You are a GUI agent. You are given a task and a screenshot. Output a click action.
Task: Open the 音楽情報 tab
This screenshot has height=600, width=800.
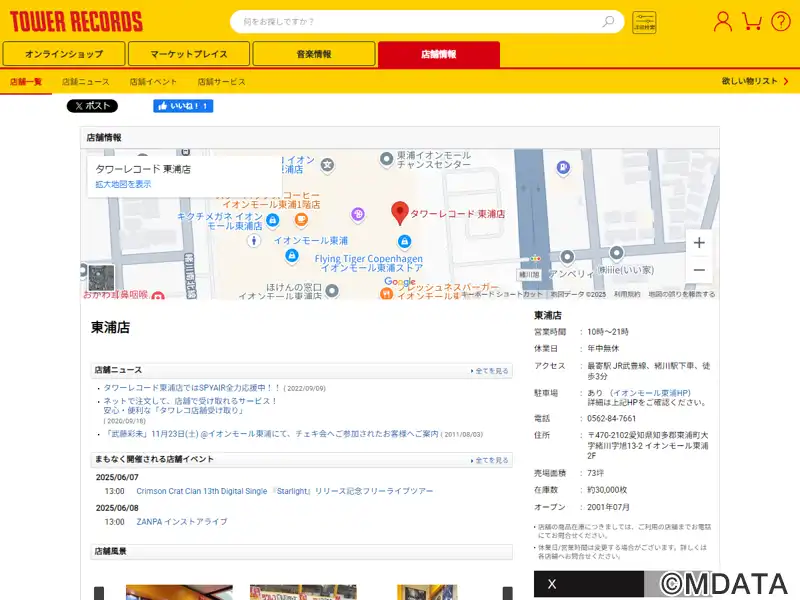tap(314, 54)
